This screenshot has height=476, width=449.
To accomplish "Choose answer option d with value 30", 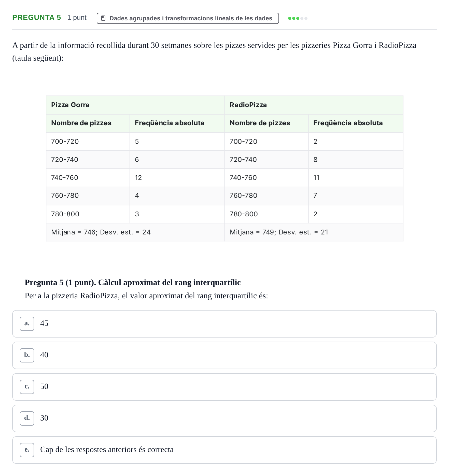I will tap(224, 418).
